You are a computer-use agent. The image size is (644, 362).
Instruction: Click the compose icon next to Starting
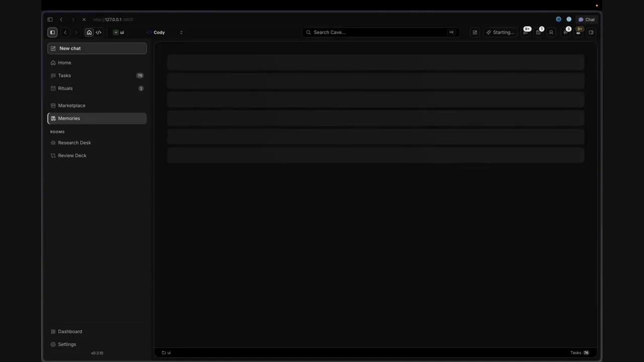475,32
